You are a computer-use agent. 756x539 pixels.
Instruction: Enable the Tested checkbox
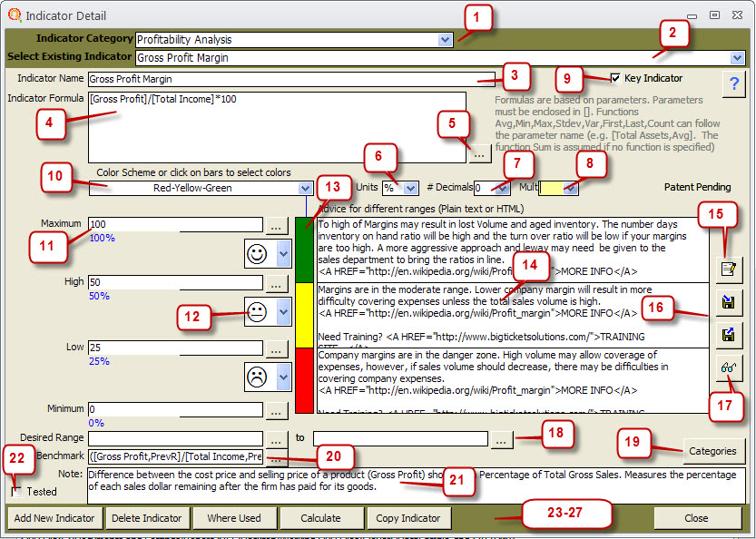pyautogui.click(x=17, y=492)
